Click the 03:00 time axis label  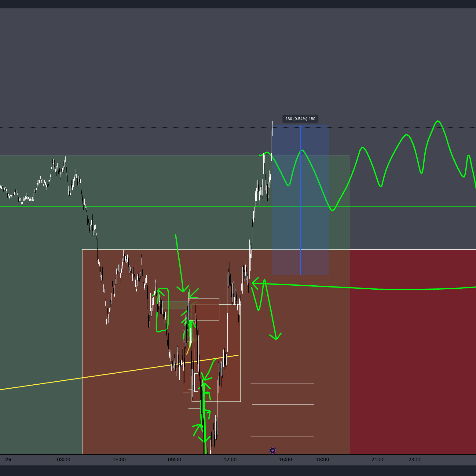tap(64, 460)
